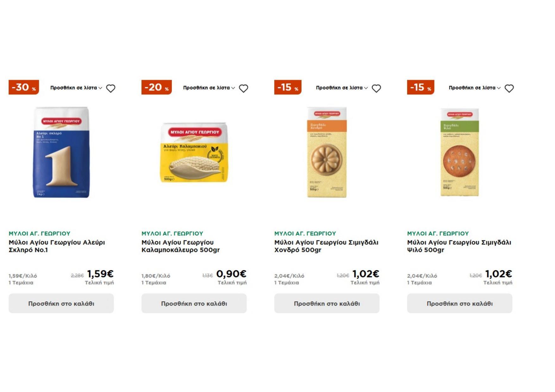View the orange Σιμιγδάλι Χονδρό package image
Screen dimensions: 555x392
[x=327, y=152]
